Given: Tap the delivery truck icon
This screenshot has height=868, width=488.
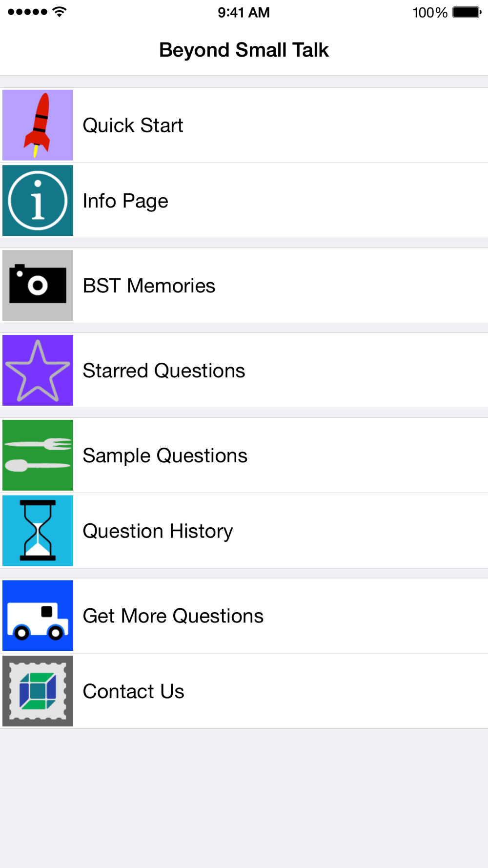Looking at the screenshot, I should click(x=38, y=616).
